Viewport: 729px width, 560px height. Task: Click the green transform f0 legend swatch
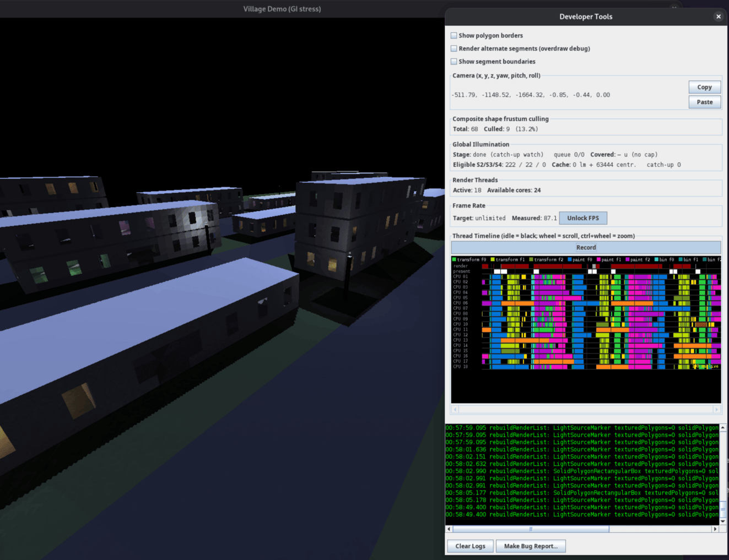pos(454,259)
